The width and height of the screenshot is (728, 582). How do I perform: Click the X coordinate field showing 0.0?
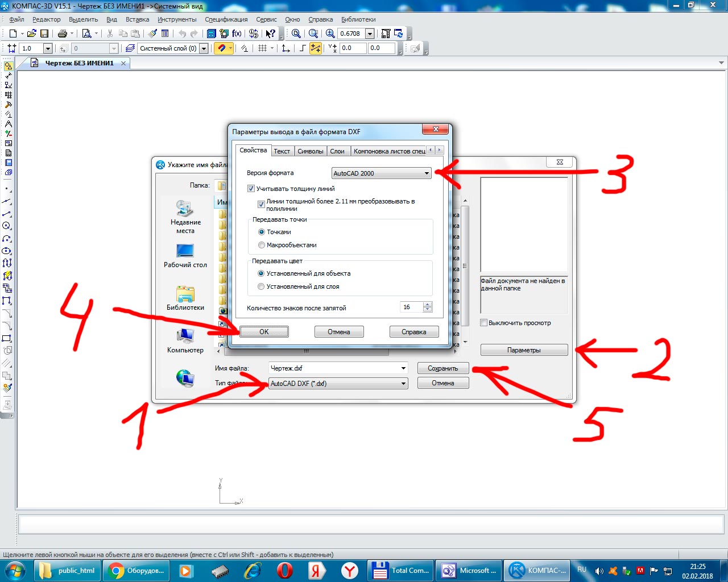353,48
